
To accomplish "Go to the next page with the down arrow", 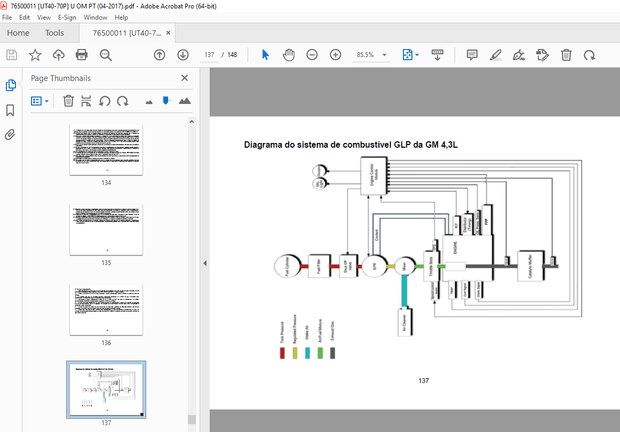I will pyautogui.click(x=183, y=55).
